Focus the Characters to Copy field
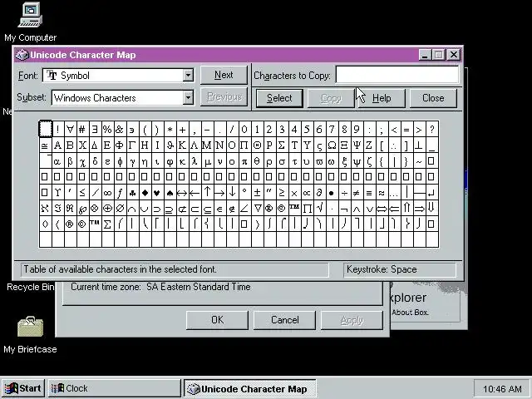The image size is (532, 399). [397, 75]
